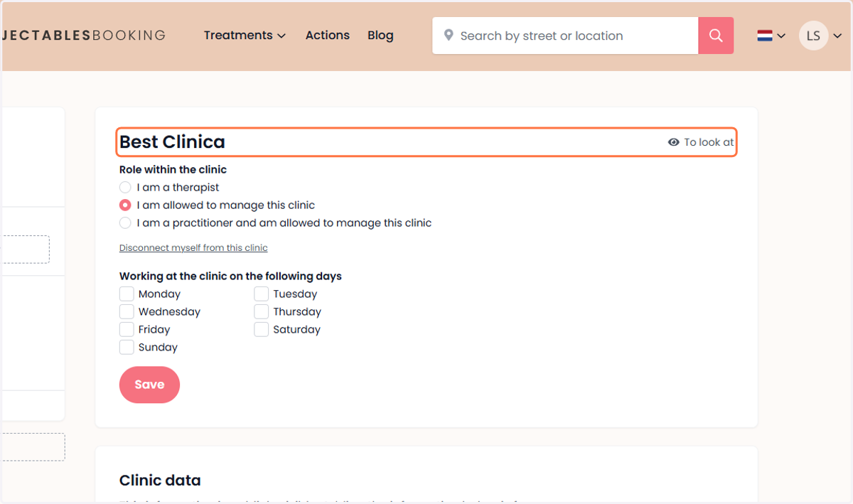Click 'Role within the clinic' label
853x504 pixels.
[173, 170]
